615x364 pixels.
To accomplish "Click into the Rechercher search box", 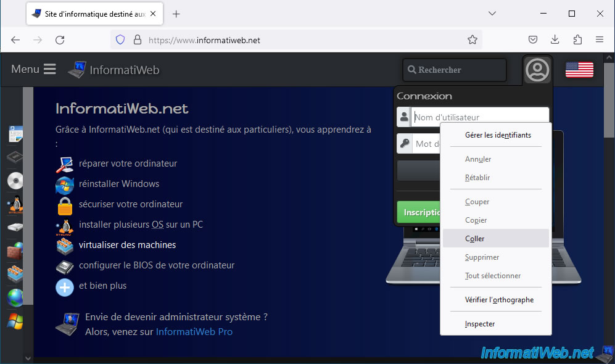I will 455,70.
